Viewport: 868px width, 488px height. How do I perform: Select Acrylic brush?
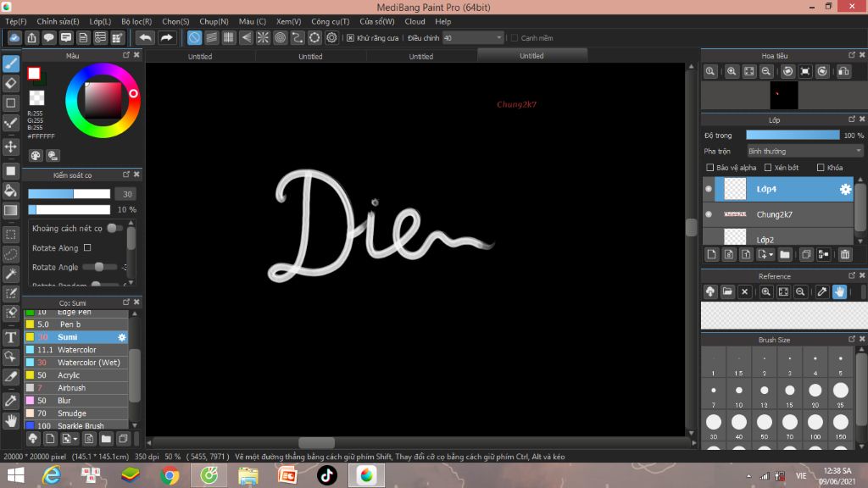pyautogui.click(x=76, y=375)
